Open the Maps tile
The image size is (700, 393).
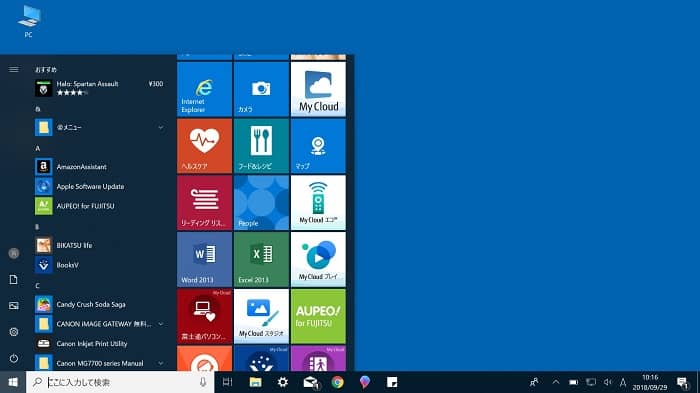(318, 146)
